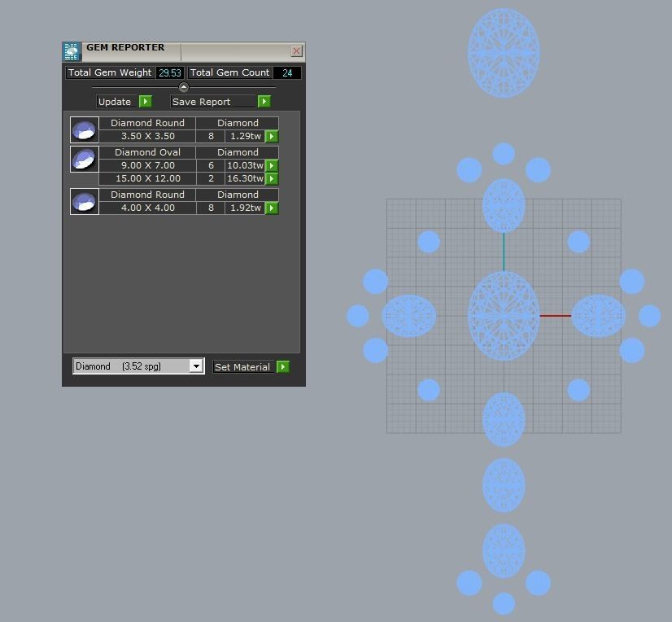Select the 4.00 X 4.00 size cell

click(147, 208)
